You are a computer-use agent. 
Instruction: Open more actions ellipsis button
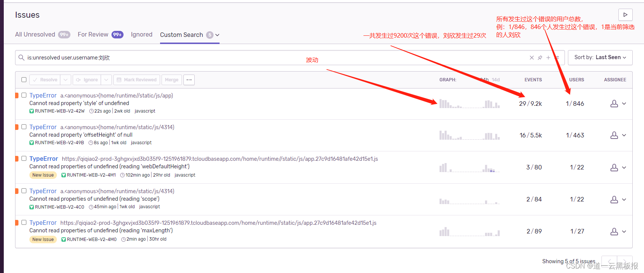pos(189,80)
